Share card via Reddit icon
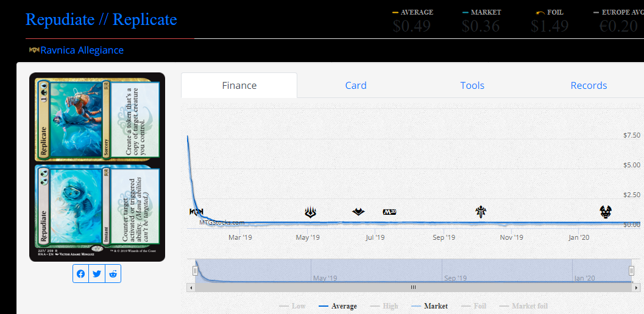 pyautogui.click(x=113, y=274)
